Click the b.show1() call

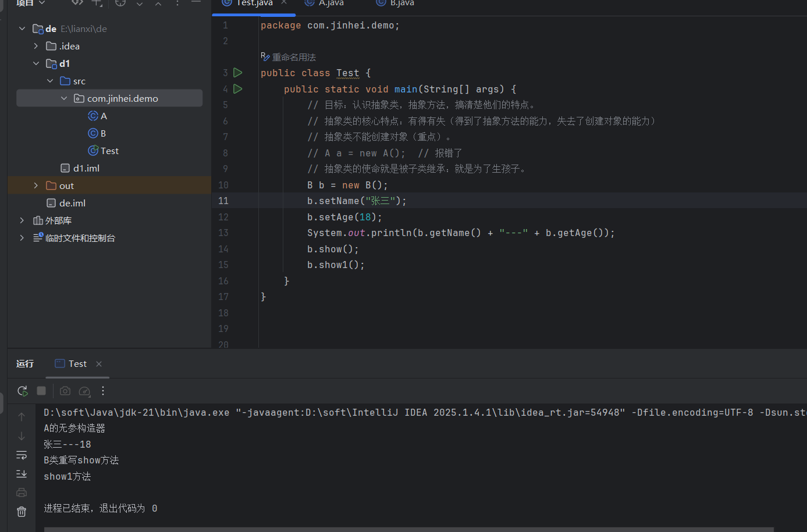pos(336,265)
